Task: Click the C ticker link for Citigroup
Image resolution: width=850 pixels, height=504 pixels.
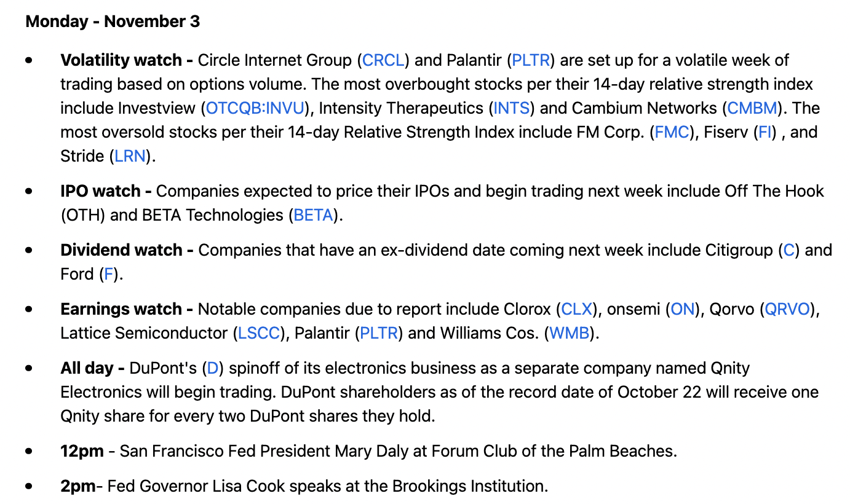Action: (789, 250)
